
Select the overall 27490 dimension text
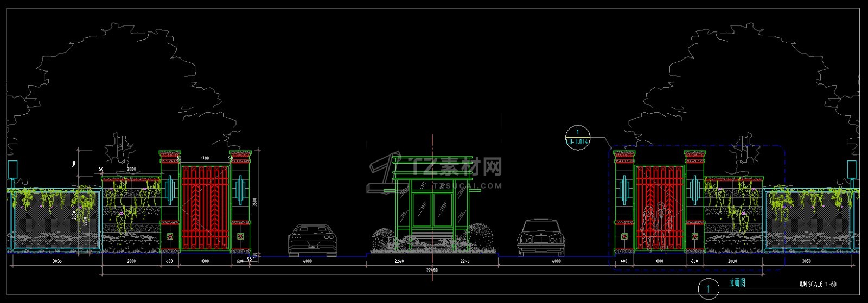pyautogui.click(x=432, y=269)
